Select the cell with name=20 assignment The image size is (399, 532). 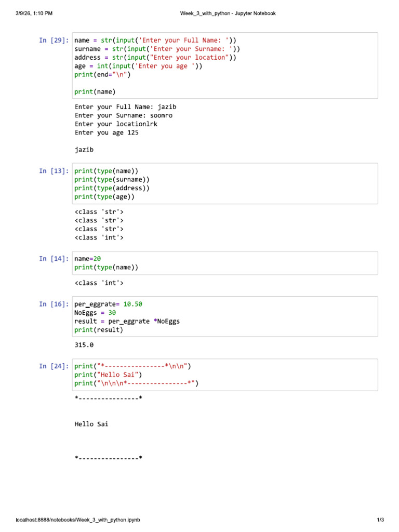click(225, 263)
